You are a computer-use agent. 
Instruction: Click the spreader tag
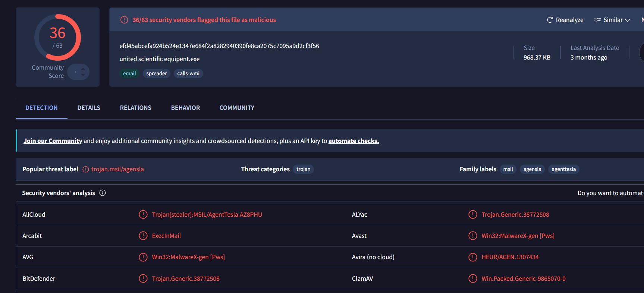pyautogui.click(x=157, y=73)
